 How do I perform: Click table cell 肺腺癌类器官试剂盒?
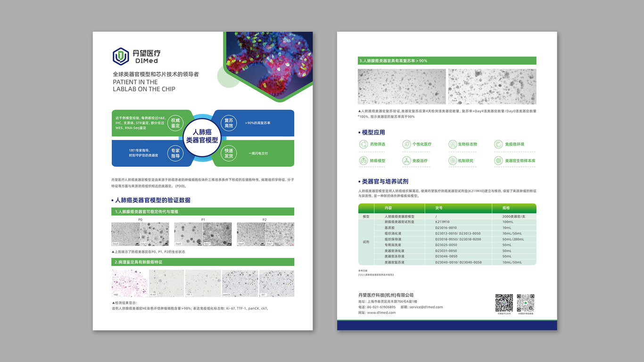[399, 222]
